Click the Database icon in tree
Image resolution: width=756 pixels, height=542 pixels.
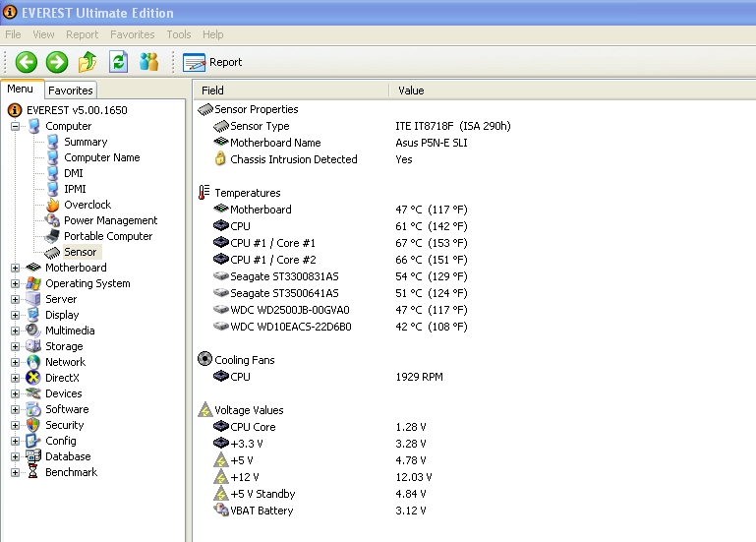pyautogui.click(x=33, y=456)
